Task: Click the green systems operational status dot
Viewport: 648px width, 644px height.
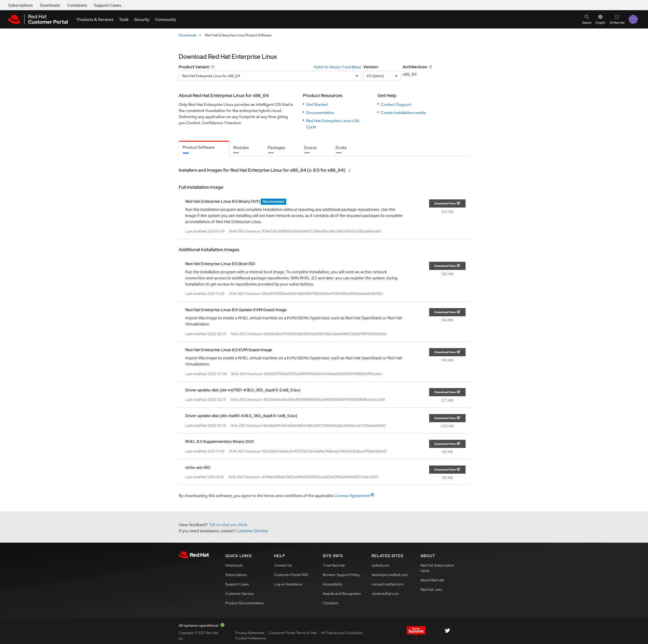Action: (222, 625)
